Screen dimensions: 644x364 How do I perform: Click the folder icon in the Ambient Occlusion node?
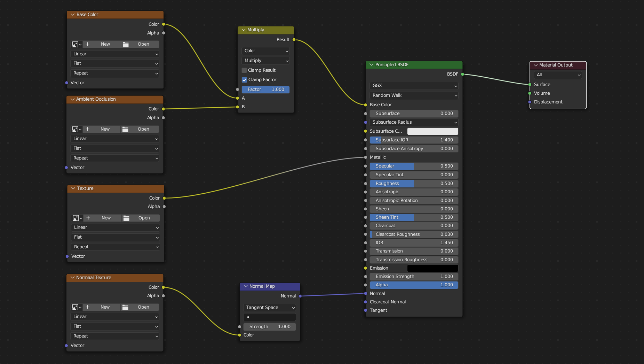point(126,129)
